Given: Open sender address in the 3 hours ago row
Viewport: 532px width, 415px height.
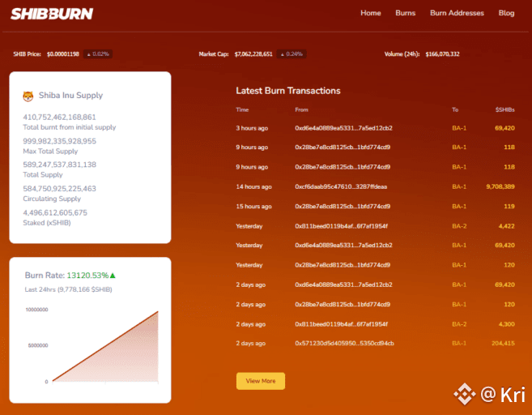Looking at the screenshot, I should coord(343,128).
